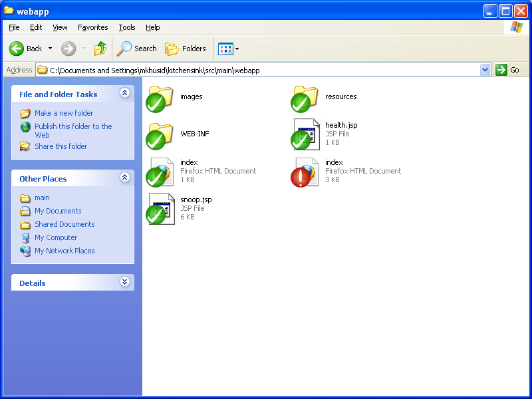Image resolution: width=532 pixels, height=399 pixels.
Task: Toggle the Folders pane button
Action: click(x=186, y=49)
